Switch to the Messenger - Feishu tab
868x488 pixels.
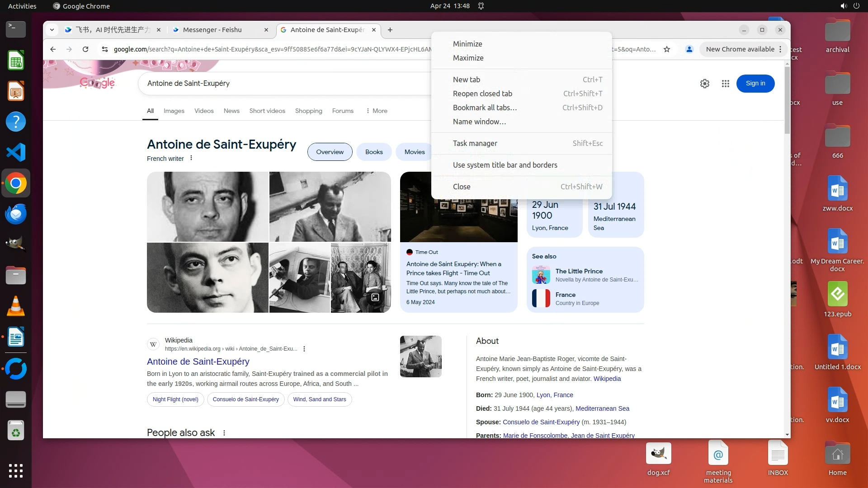[212, 30]
